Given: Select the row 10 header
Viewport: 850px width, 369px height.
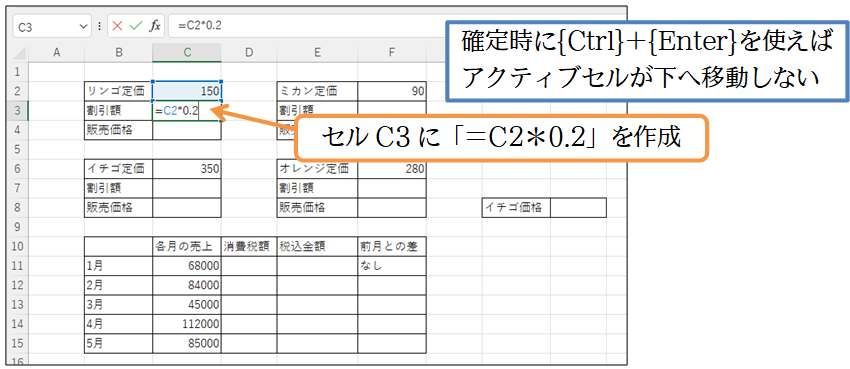Looking at the screenshot, I should (x=20, y=247).
